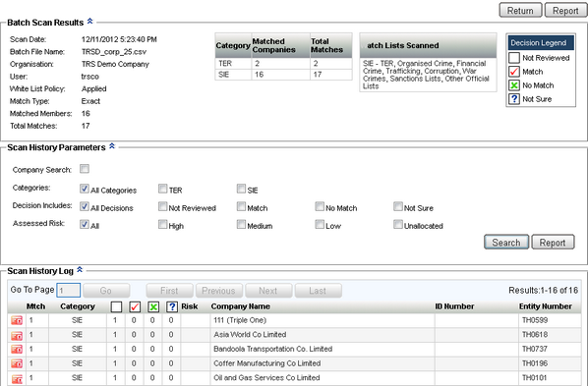Click the Risk column header
Image resolution: width=588 pixels, height=386 pixels.
pos(190,306)
